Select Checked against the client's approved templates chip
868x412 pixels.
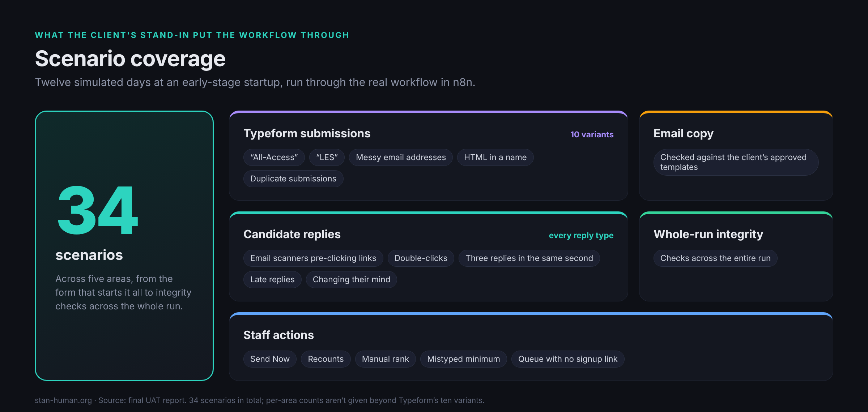pyautogui.click(x=736, y=162)
